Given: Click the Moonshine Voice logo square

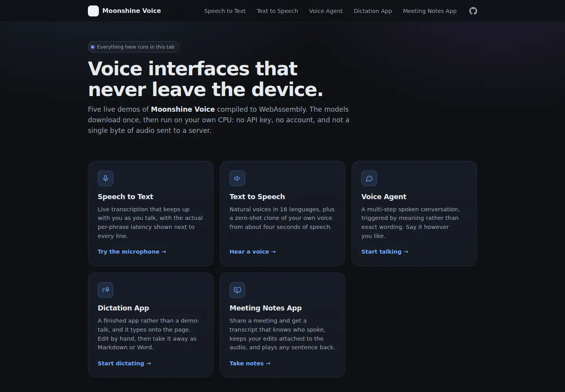Looking at the screenshot, I should click(x=93, y=11).
